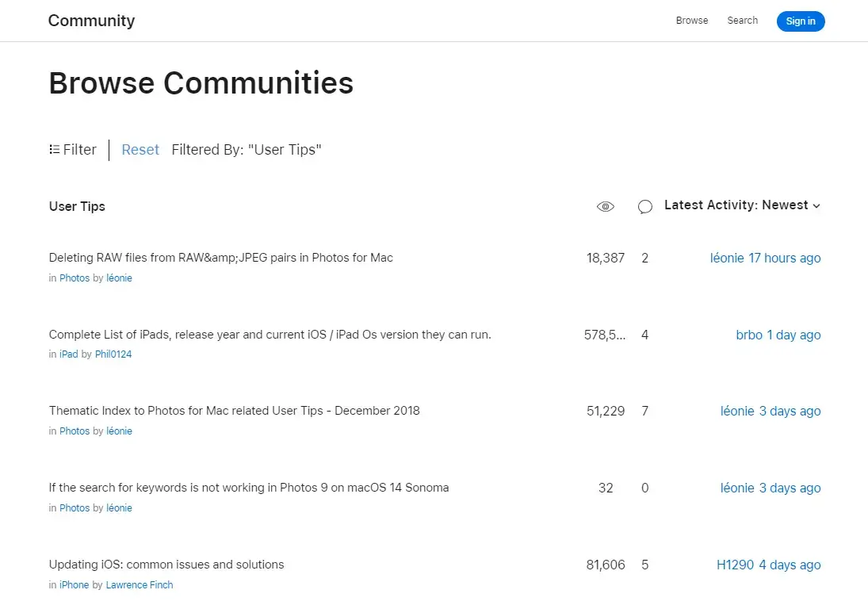Open the Complete List of iPads topic

pos(270,335)
